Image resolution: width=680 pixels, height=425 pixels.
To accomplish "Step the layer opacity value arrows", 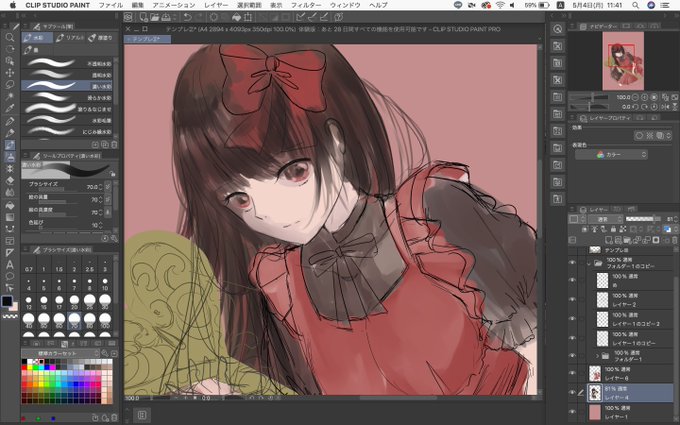I will pyautogui.click(x=676, y=219).
